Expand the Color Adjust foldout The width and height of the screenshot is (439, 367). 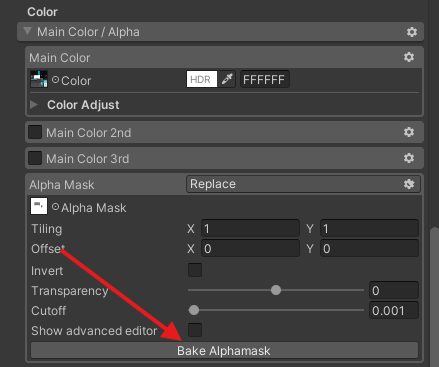(34, 105)
